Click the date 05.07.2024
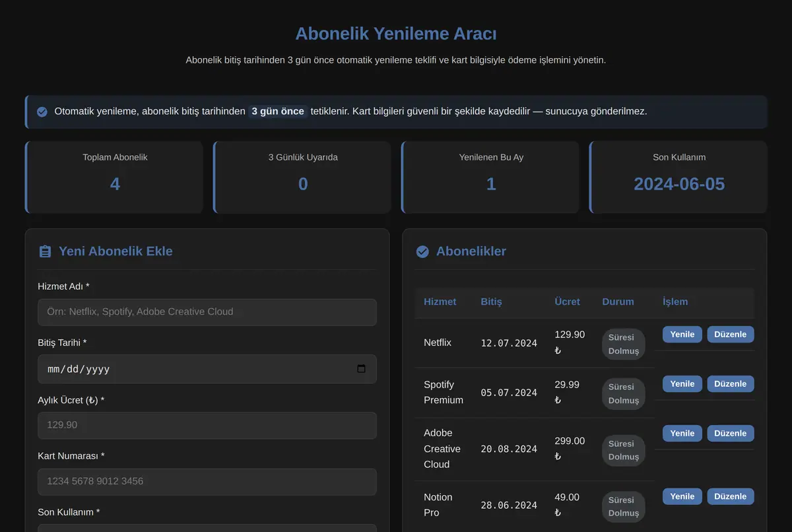 click(x=509, y=393)
